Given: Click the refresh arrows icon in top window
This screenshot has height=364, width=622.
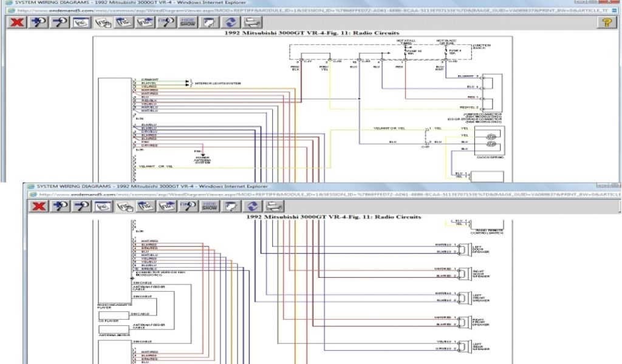Looking at the screenshot, I should tap(230, 22).
